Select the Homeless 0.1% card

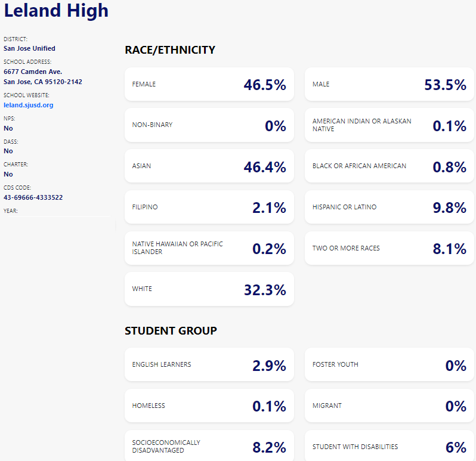pyautogui.click(x=209, y=406)
